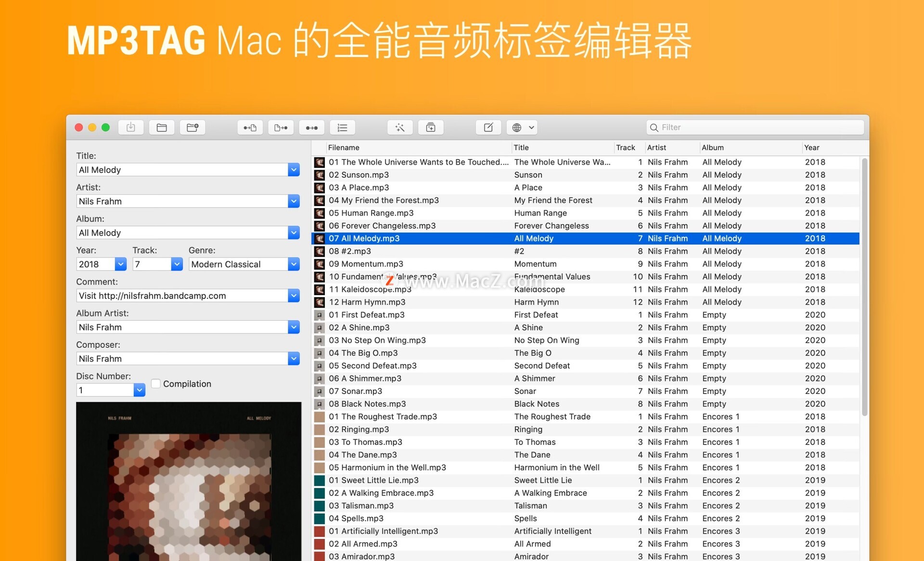Click cover icon of 01 Sweet Little Lie.mp3
This screenshot has width=924, height=561.
[x=319, y=480]
